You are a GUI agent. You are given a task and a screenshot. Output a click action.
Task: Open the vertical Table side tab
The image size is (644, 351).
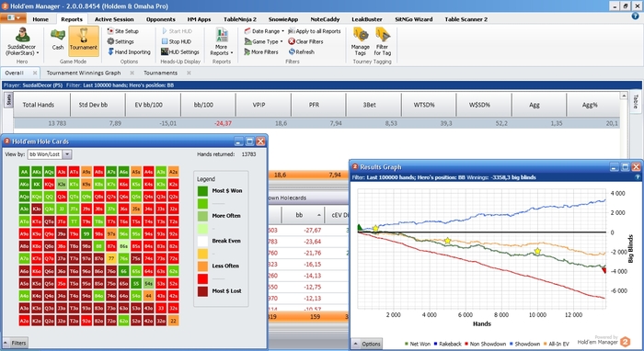[x=636, y=101]
